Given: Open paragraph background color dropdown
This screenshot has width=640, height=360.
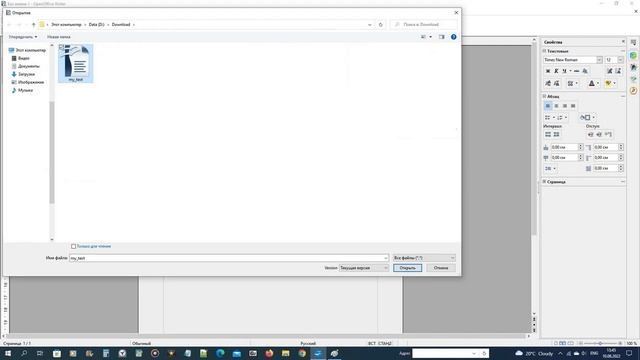Looking at the screenshot, I should [593, 118].
